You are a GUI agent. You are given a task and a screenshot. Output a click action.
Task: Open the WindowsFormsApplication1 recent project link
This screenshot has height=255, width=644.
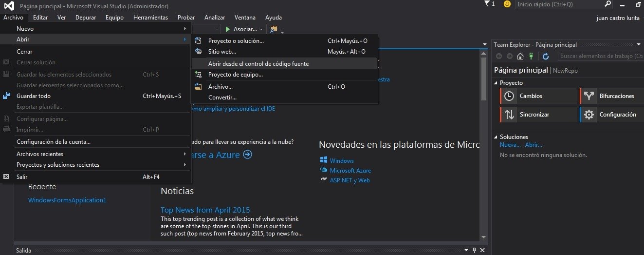pyautogui.click(x=67, y=200)
